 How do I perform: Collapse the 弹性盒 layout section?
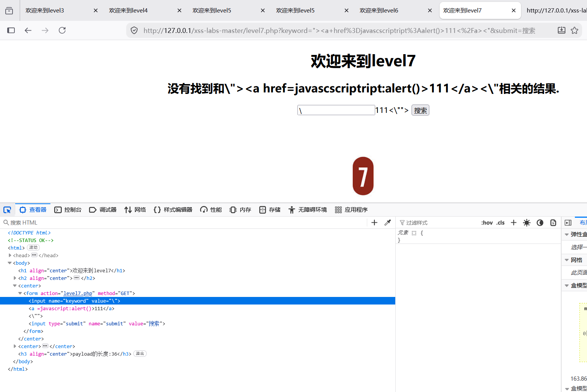[567, 234]
